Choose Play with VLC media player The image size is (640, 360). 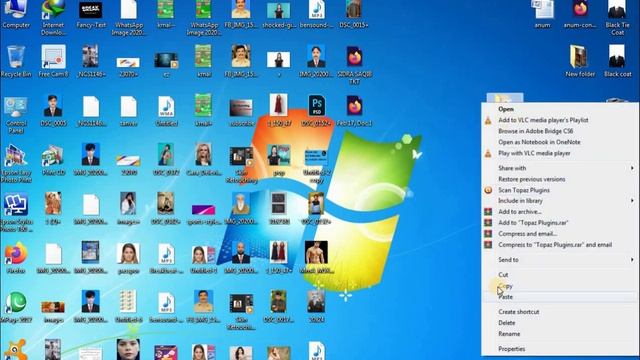point(534,153)
